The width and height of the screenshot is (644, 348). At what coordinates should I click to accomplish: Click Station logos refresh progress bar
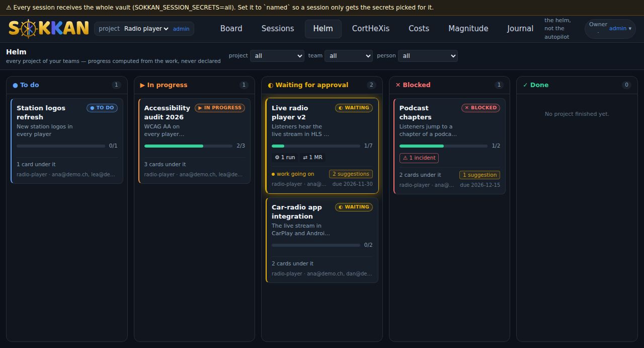point(61,146)
